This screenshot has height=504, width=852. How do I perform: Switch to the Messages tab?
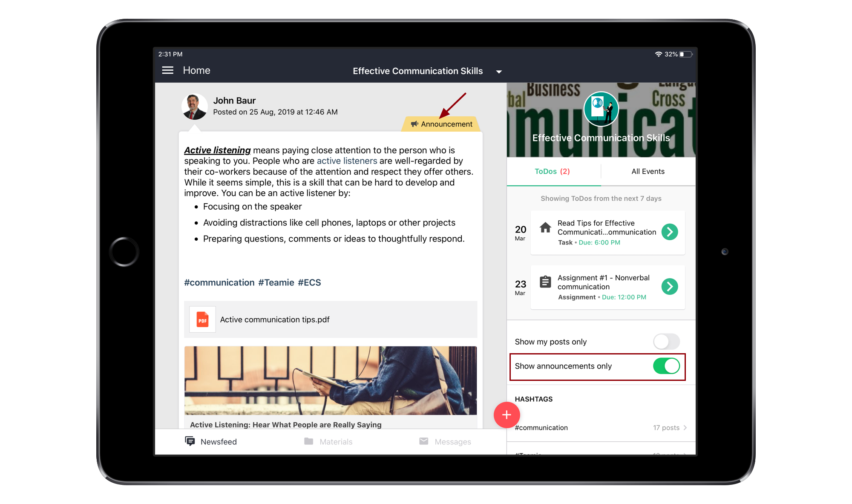point(445,442)
